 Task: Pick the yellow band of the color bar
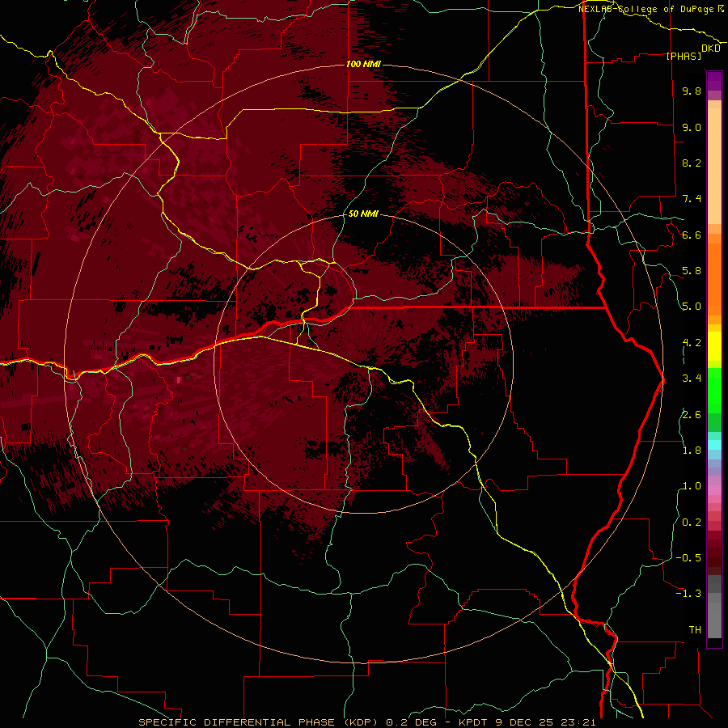pos(714,346)
